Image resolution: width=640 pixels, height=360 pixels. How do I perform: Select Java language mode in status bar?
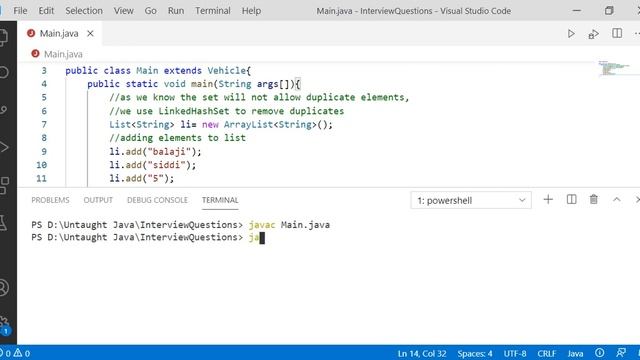click(x=575, y=353)
